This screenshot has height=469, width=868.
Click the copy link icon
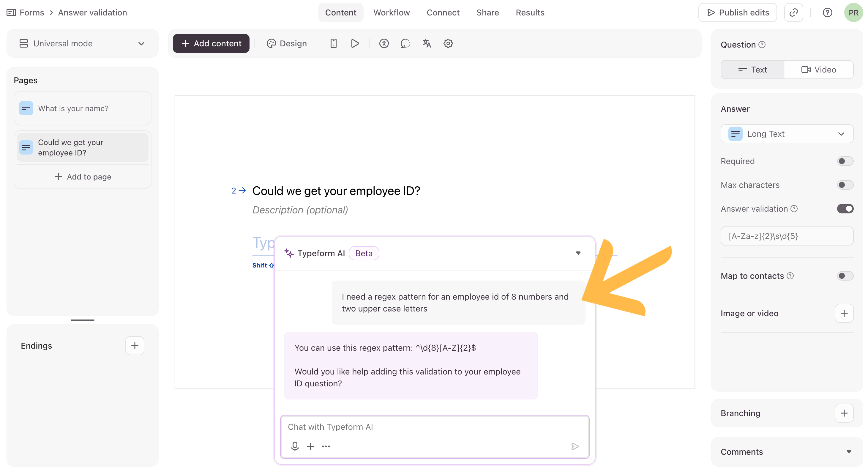tap(793, 13)
